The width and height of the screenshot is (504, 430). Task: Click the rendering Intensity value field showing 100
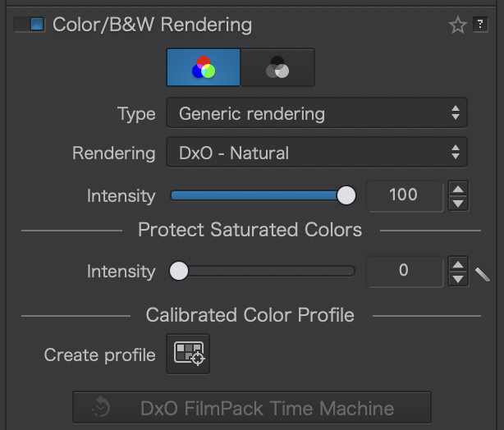tap(404, 195)
